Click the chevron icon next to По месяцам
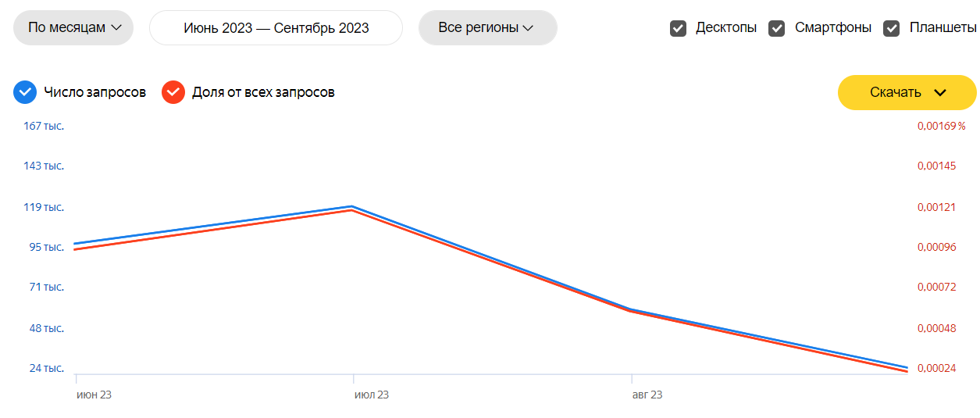The width and height of the screenshot is (980, 418). [117, 28]
